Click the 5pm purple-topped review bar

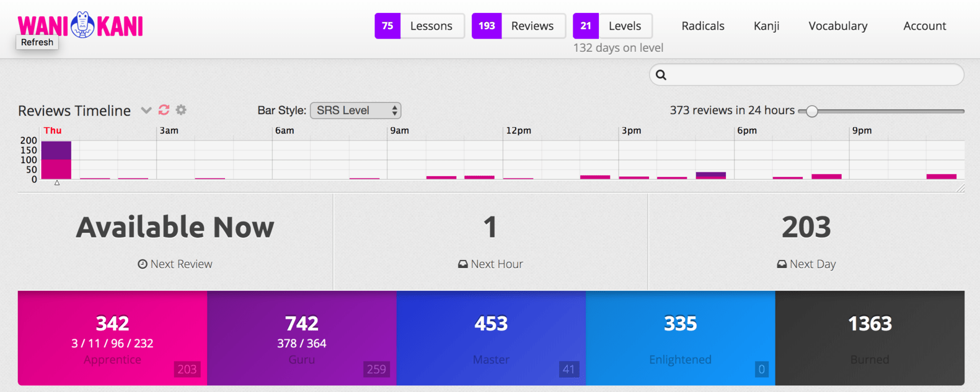[x=710, y=176]
